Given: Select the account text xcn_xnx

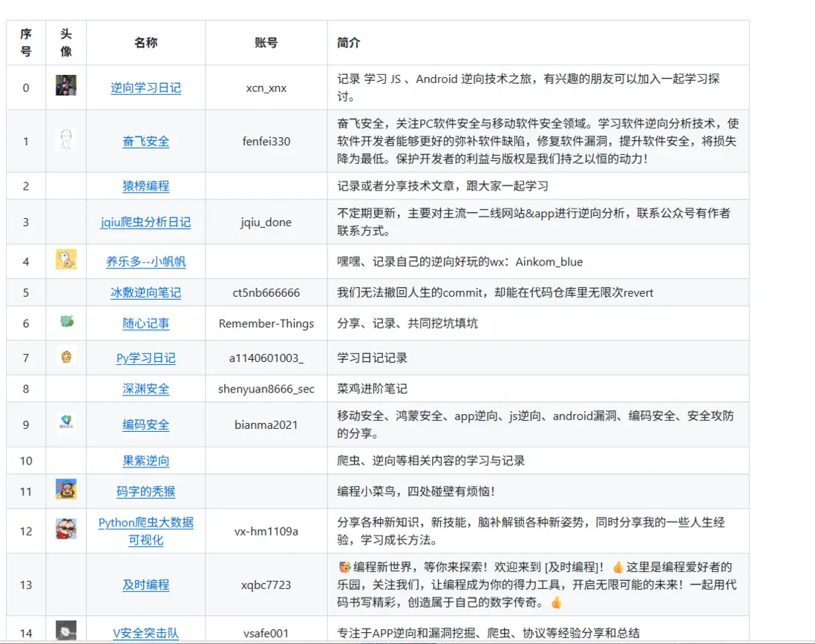Looking at the screenshot, I should [x=266, y=88].
